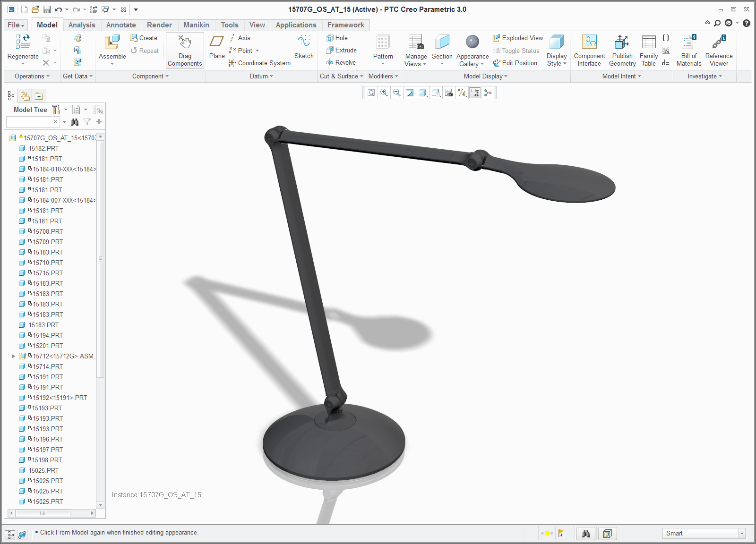
Task: Toggle datum display filters in graphics toolbar
Action: 462,93
